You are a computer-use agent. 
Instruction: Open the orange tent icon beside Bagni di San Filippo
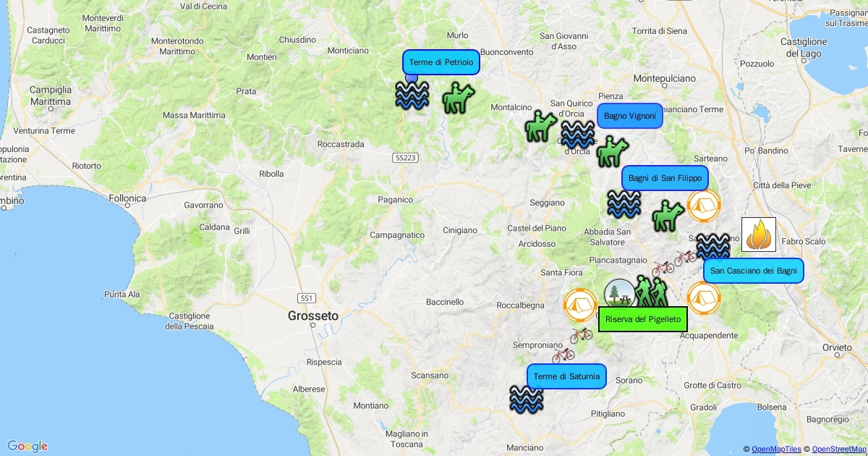click(704, 206)
